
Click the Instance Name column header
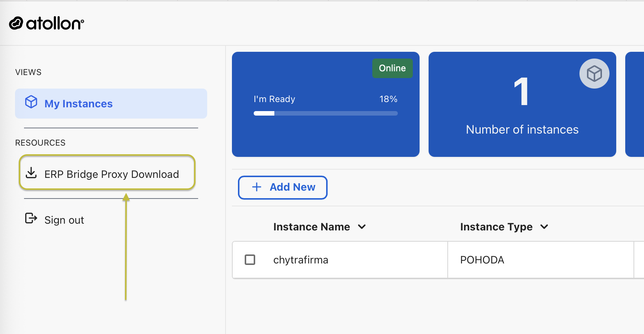pos(311,227)
